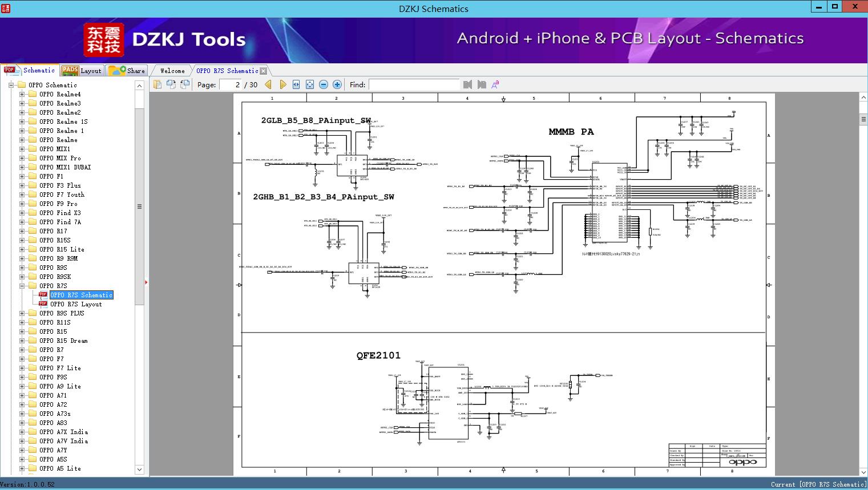Click the Find search field

click(x=414, y=84)
